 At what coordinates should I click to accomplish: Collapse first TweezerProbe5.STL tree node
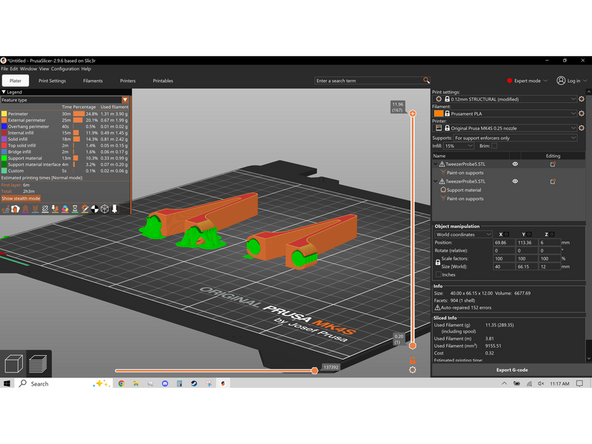[x=435, y=164]
